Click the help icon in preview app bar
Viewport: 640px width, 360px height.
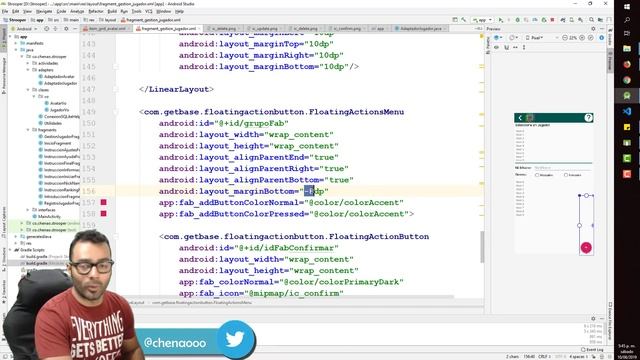point(588,118)
